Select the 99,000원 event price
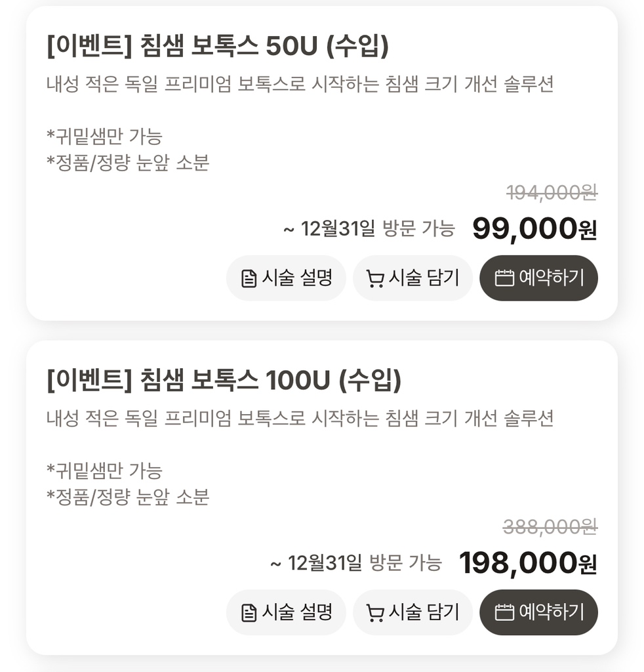 [x=534, y=229]
